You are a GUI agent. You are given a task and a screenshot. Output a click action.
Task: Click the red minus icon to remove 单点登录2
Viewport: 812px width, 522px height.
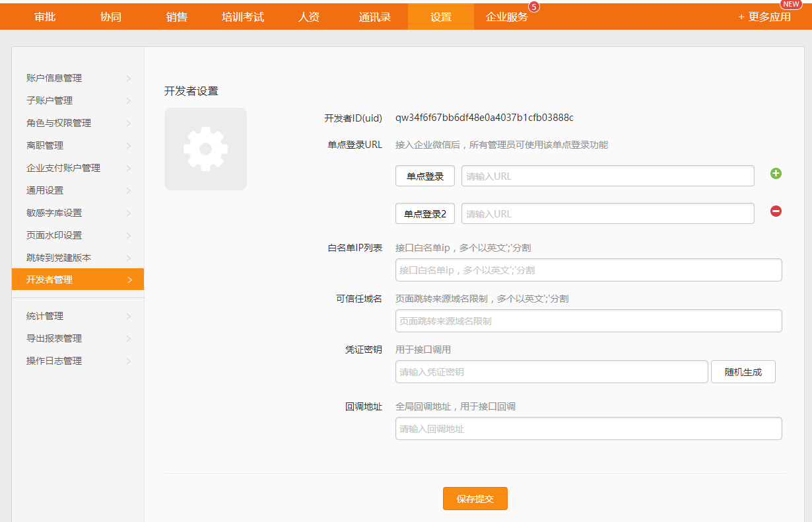pyautogui.click(x=776, y=211)
